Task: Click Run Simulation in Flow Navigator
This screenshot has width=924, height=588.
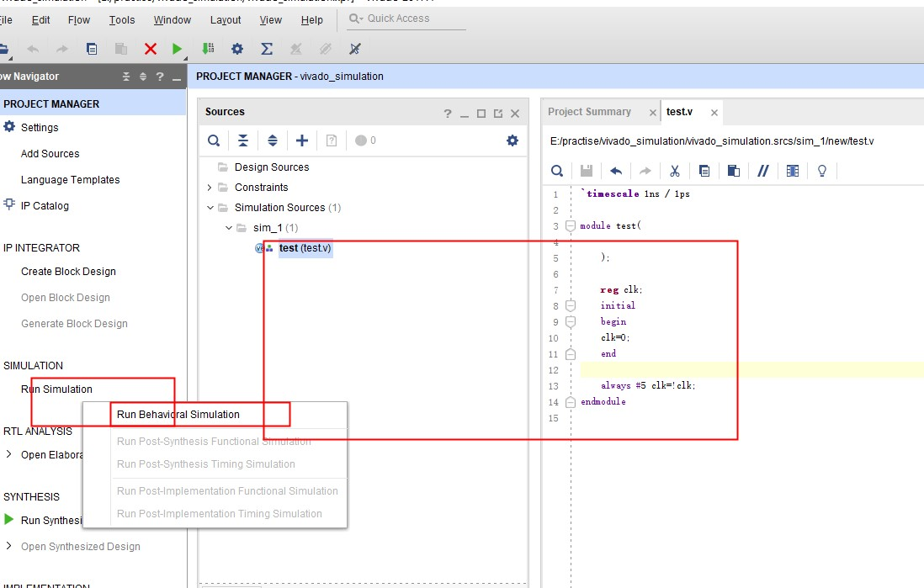Action: tap(56, 389)
